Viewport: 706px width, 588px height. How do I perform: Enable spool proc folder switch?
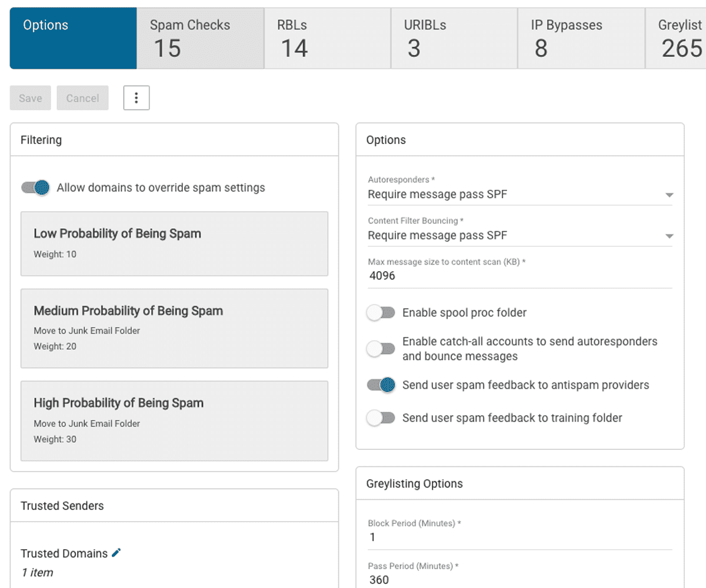[x=381, y=313]
